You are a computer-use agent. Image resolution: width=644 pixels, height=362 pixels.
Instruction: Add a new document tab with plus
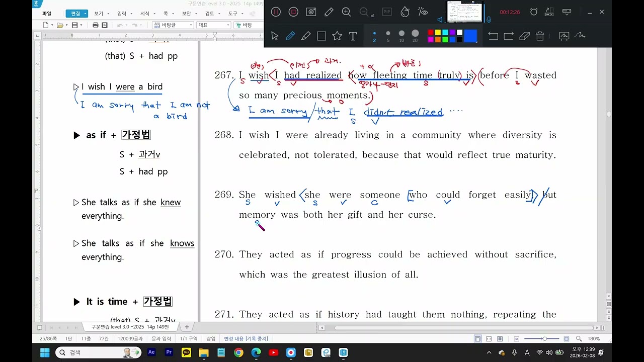[x=187, y=327]
